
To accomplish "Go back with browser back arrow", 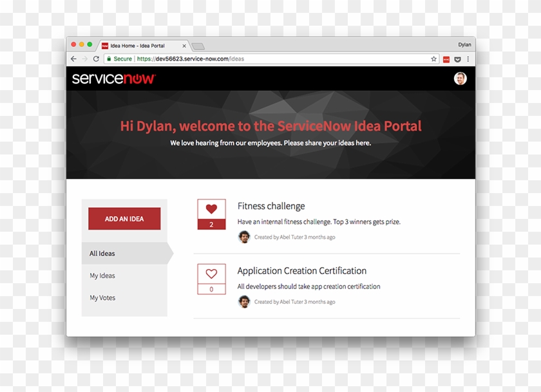I will [x=73, y=59].
